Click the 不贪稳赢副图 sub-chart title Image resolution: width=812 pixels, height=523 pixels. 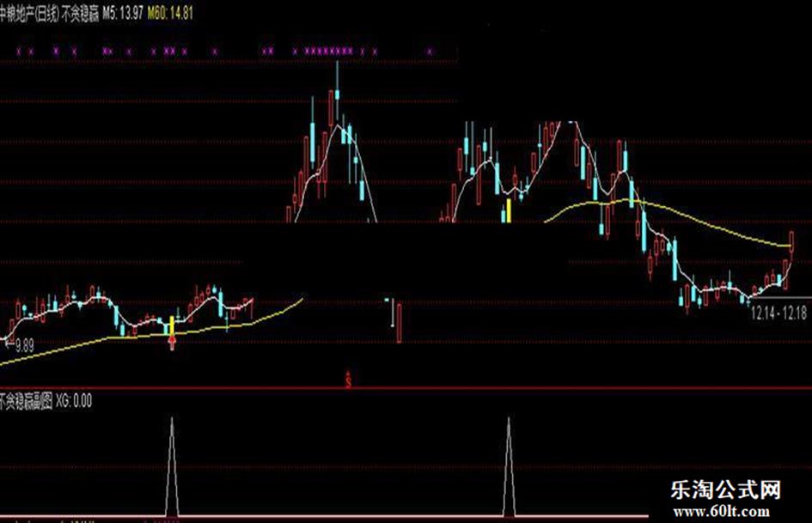coord(27,401)
